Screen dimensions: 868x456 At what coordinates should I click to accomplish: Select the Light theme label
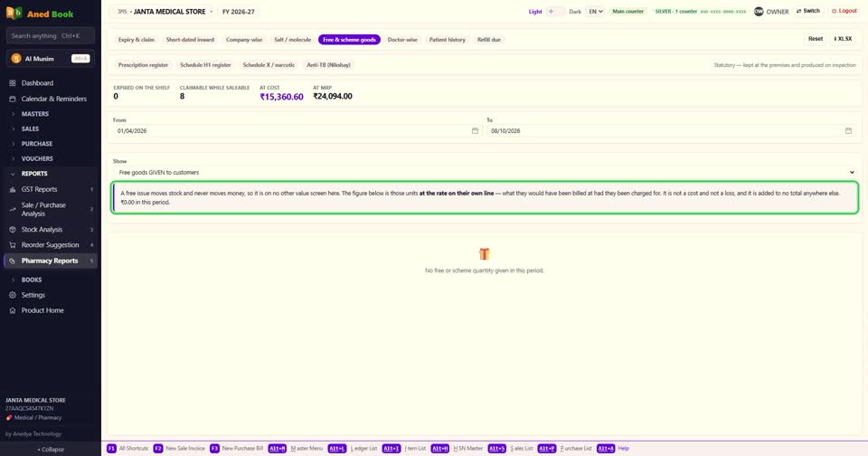534,12
